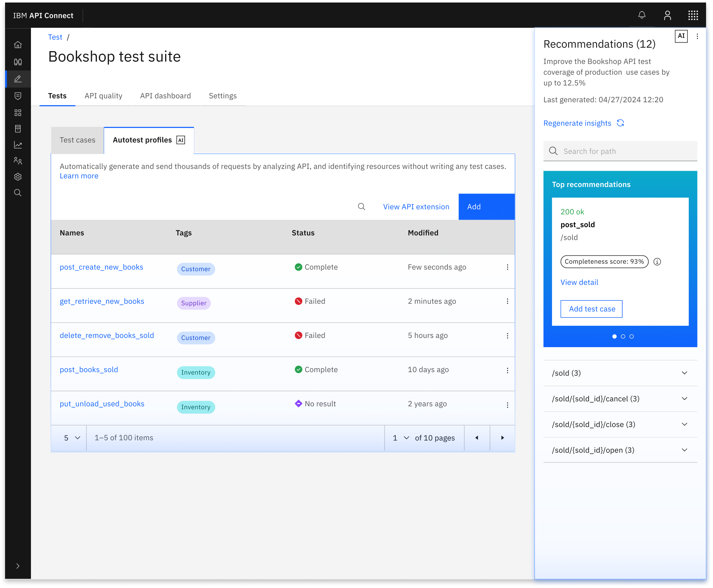Focus the Search for path field
The height and width of the screenshot is (588, 713).
point(620,151)
